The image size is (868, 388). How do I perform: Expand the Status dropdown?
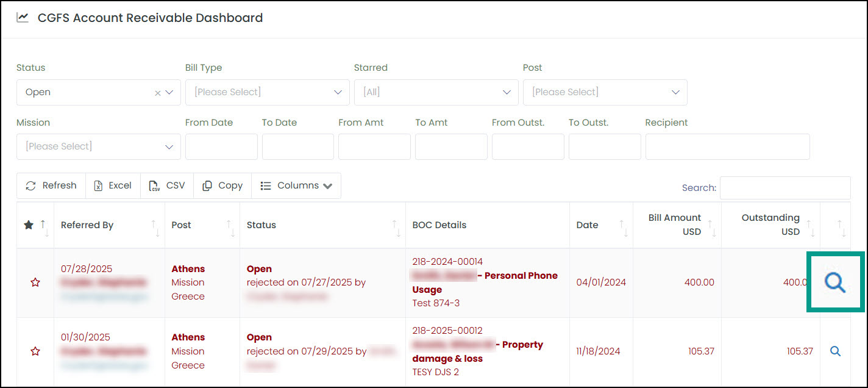click(169, 93)
